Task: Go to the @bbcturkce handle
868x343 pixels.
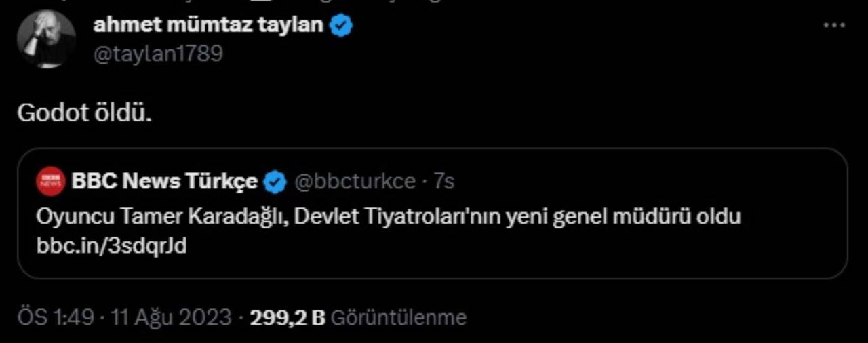Action: pyautogui.click(x=354, y=182)
